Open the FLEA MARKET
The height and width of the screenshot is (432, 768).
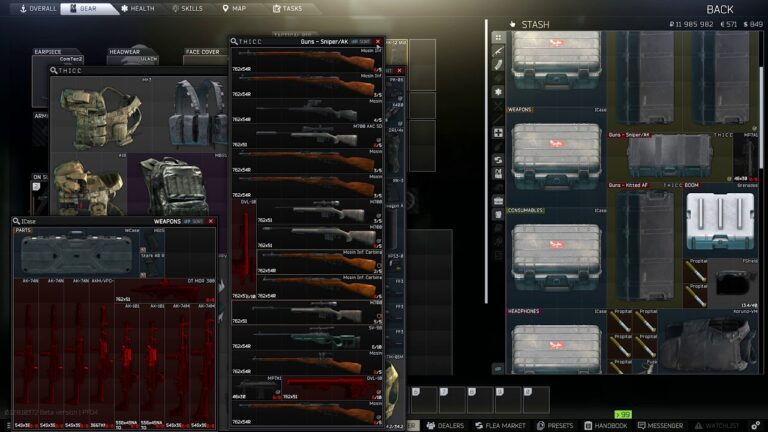pos(500,426)
